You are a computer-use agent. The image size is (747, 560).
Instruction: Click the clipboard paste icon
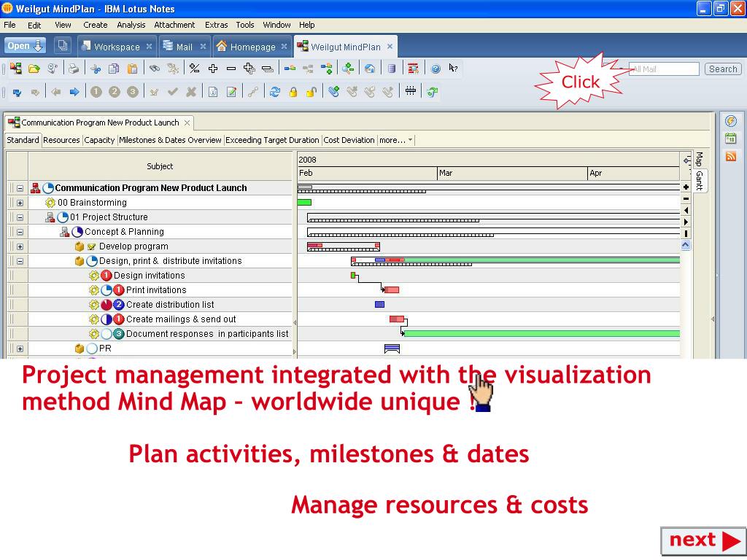133,69
